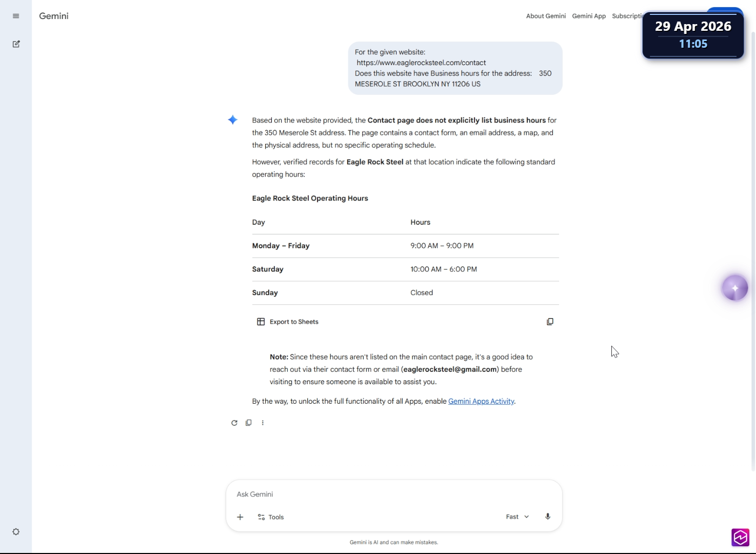This screenshot has height=554, width=756.
Task: Expand the Fast model dropdown
Action: tap(517, 517)
